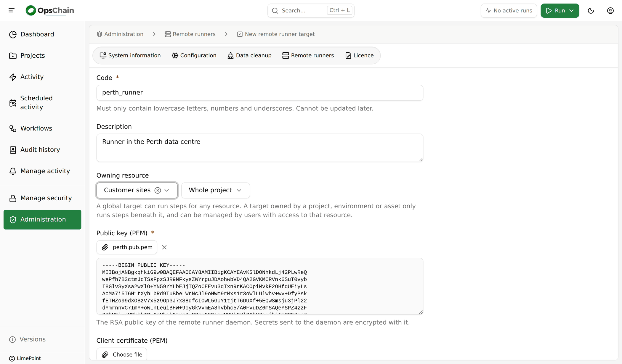Focus the Search field

(311, 11)
